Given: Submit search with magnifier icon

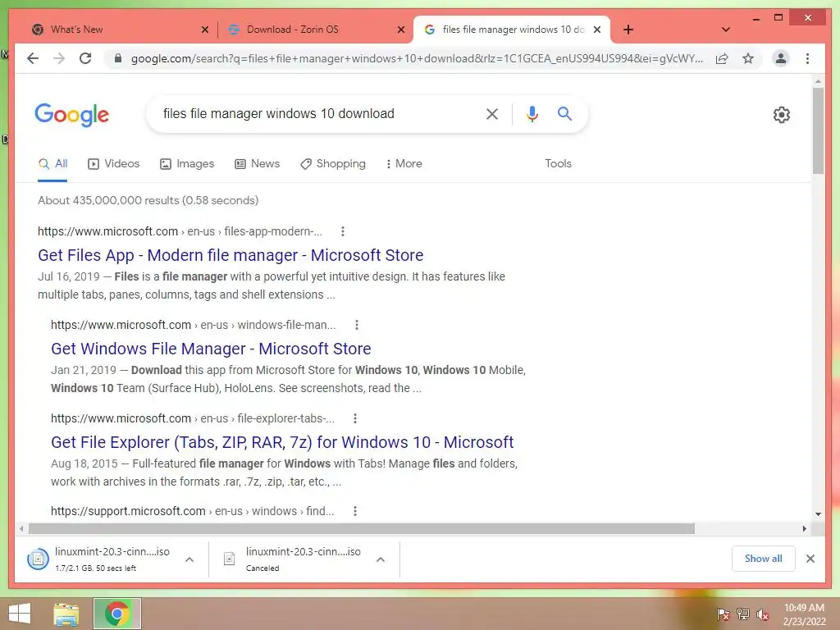Looking at the screenshot, I should click(x=564, y=113).
